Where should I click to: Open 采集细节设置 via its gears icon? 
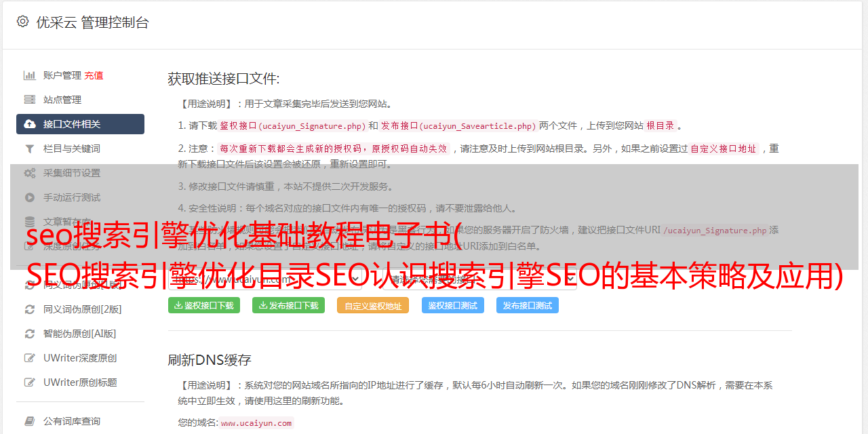[x=30, y=173]
